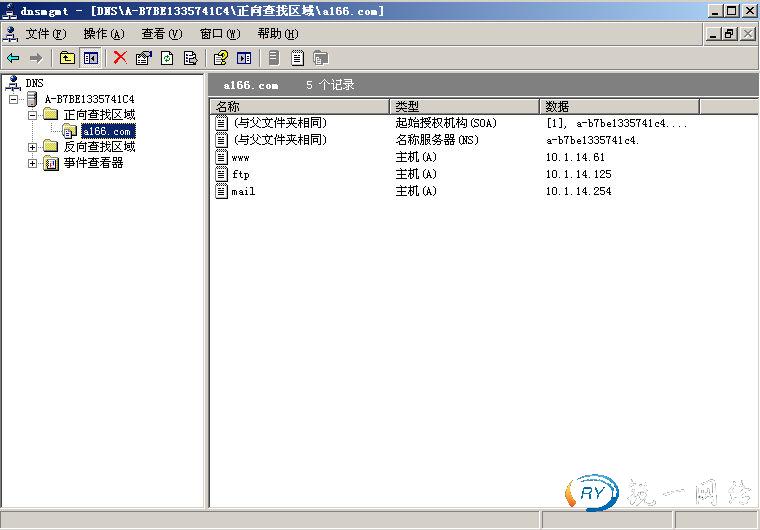Select the DNS root tree item
This screenshot has height=530, width=760.
[x=34, y=83]
